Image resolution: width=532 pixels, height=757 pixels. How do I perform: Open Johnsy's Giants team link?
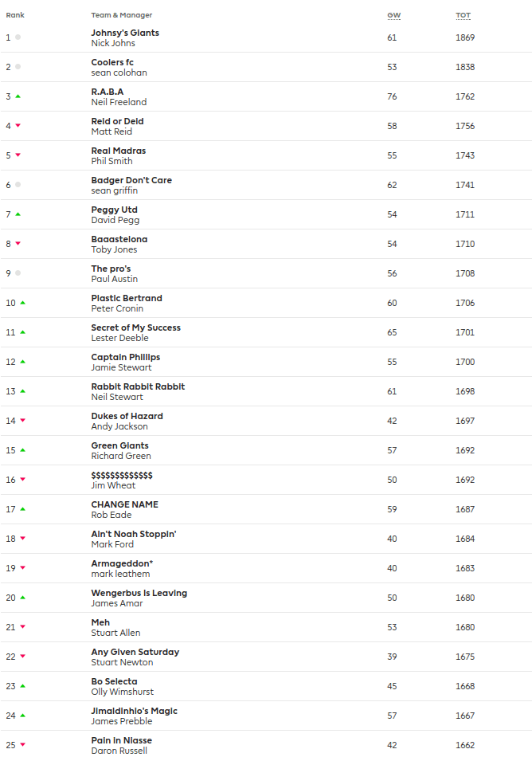click(x=125, y=33)
